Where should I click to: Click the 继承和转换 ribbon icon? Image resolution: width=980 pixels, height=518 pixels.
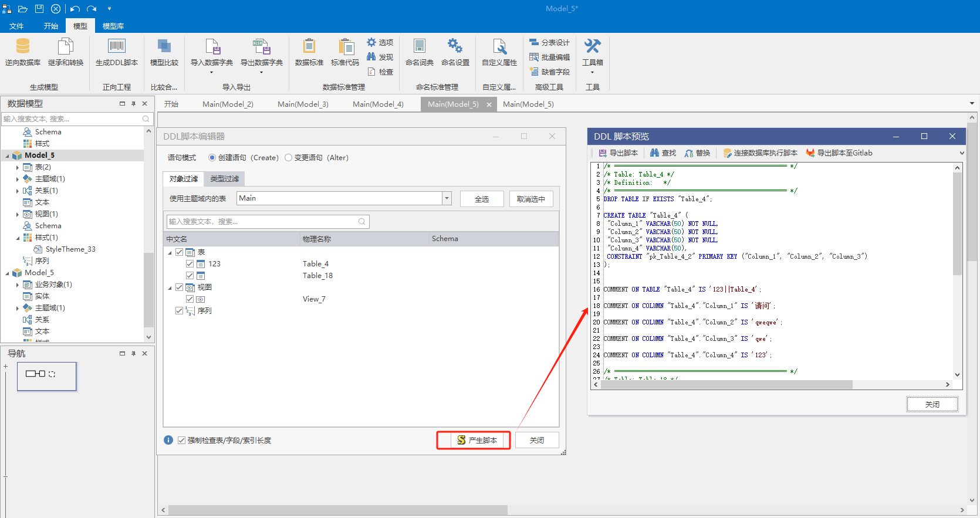pos(66,52)
